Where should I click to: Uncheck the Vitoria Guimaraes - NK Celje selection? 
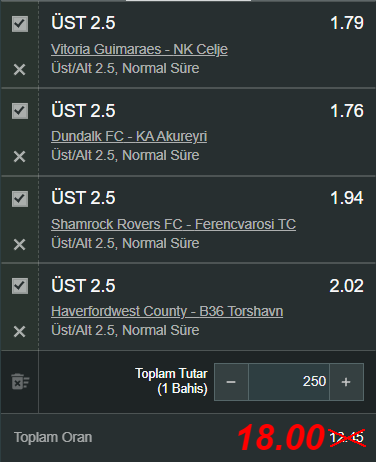click(20, 24)
